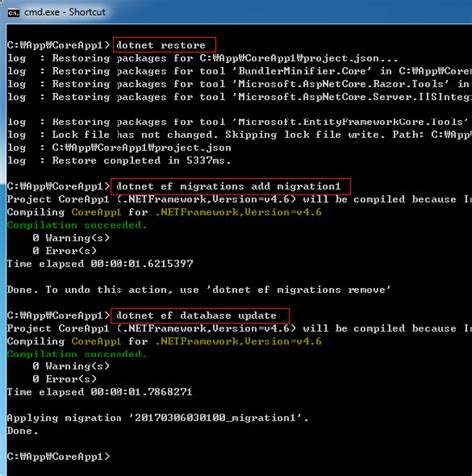Click the last empty C:\App\CoreApp1 prompt

(58, 457)
